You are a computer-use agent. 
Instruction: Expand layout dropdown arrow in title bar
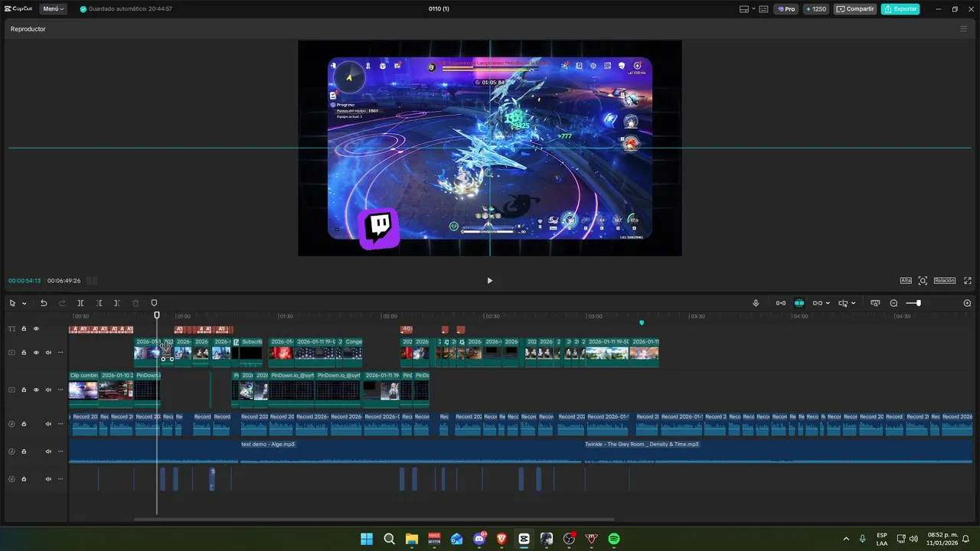click(753, 9)
